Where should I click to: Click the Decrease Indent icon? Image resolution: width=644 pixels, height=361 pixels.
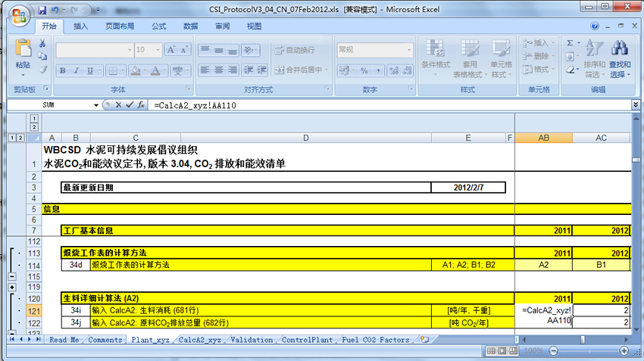pyautogui.click(x=248, y=70)
